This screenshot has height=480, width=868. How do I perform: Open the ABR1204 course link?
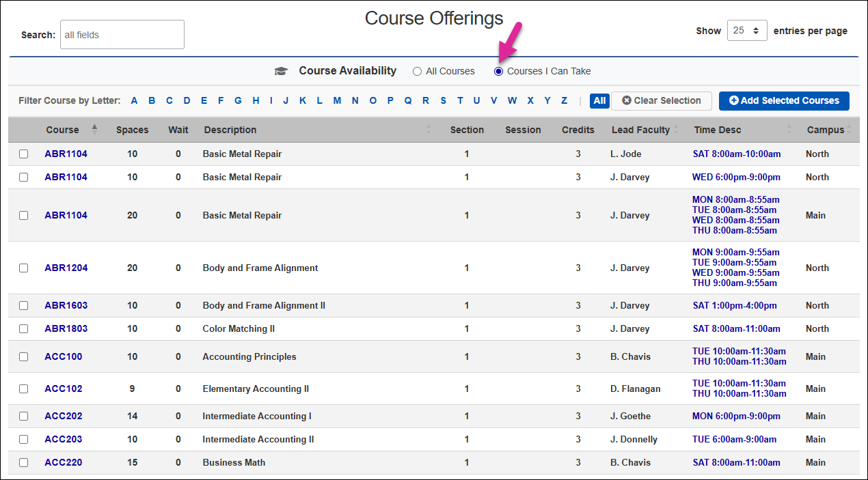click(x=66, y=268)
